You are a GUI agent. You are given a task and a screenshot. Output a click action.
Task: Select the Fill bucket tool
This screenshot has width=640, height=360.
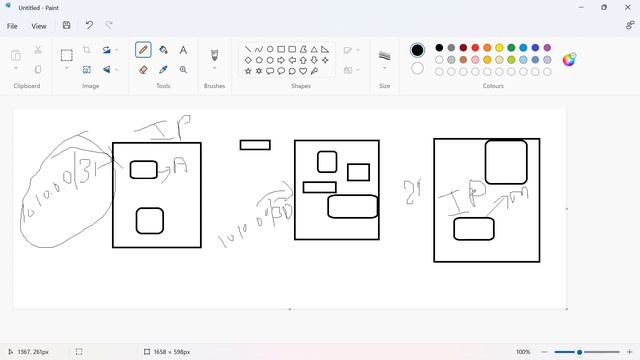click(x=163, y=50)
